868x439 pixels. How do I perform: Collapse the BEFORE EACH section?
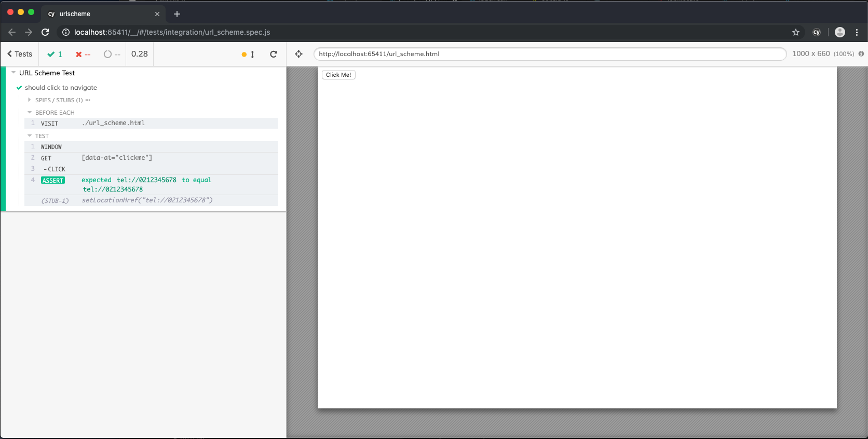tap(51, 113)
